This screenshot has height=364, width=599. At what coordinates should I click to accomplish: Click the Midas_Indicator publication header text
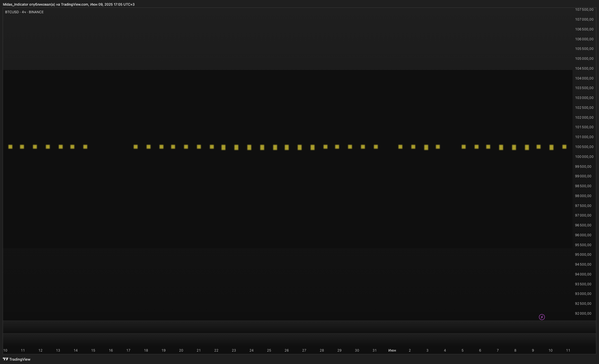68,4
